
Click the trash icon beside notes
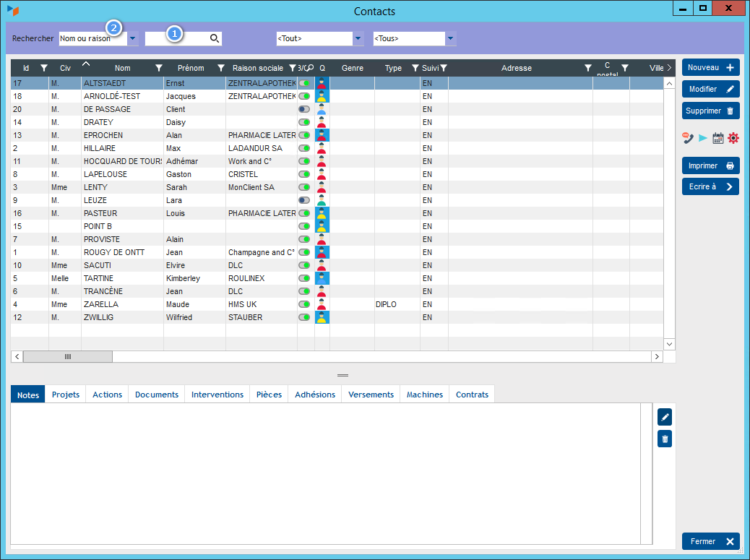pos(665,439)
